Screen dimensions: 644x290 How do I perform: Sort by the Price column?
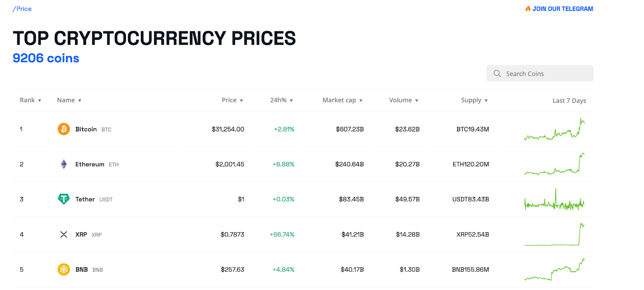click(x=232, y=100)
